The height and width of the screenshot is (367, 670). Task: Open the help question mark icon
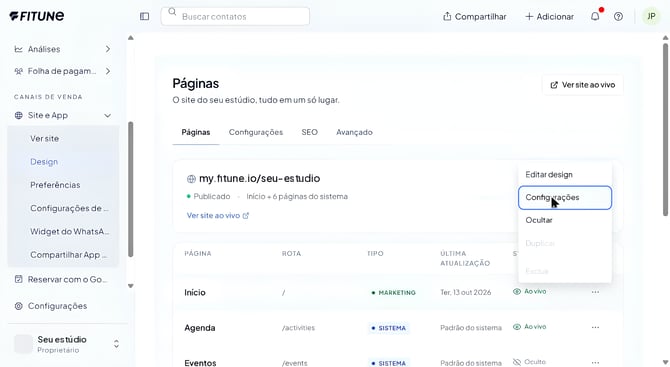click(x=618, y=16)
